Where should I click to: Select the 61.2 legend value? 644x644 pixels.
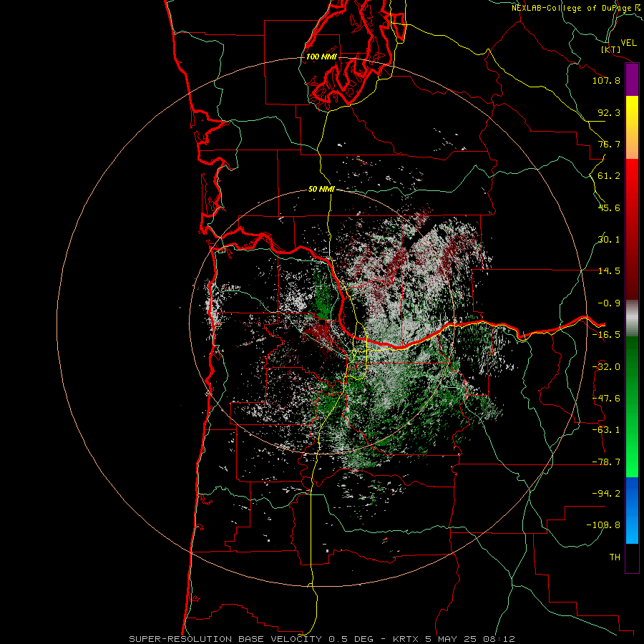[609, 176]
